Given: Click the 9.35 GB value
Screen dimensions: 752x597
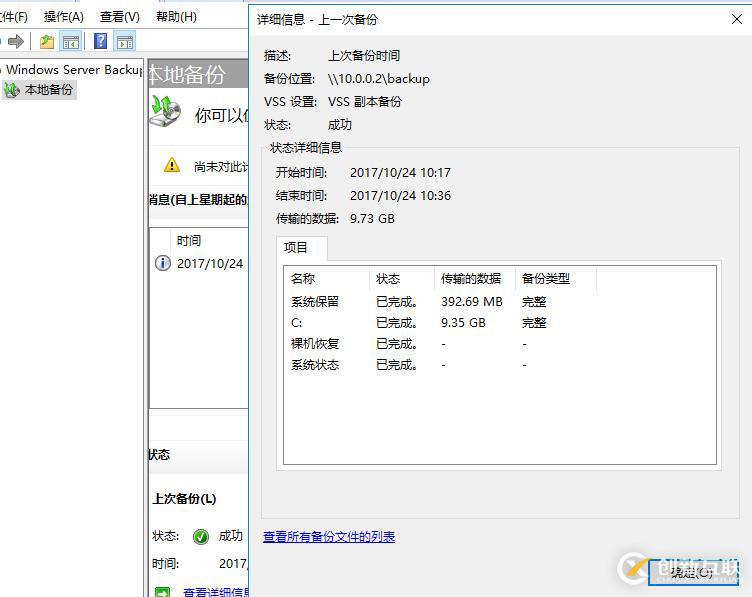Looking at the screenshot, I should click(463, 323).
